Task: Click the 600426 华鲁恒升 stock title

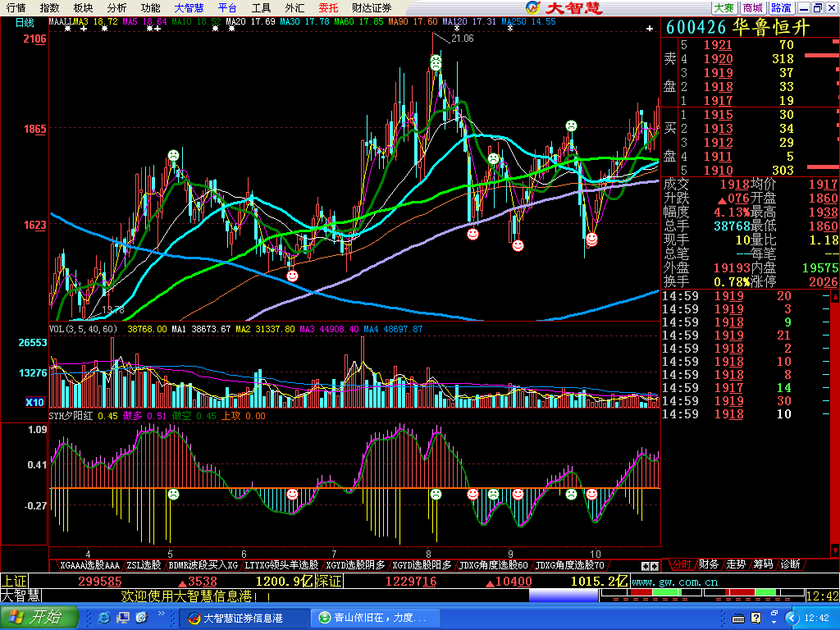Action: point(738,27)
